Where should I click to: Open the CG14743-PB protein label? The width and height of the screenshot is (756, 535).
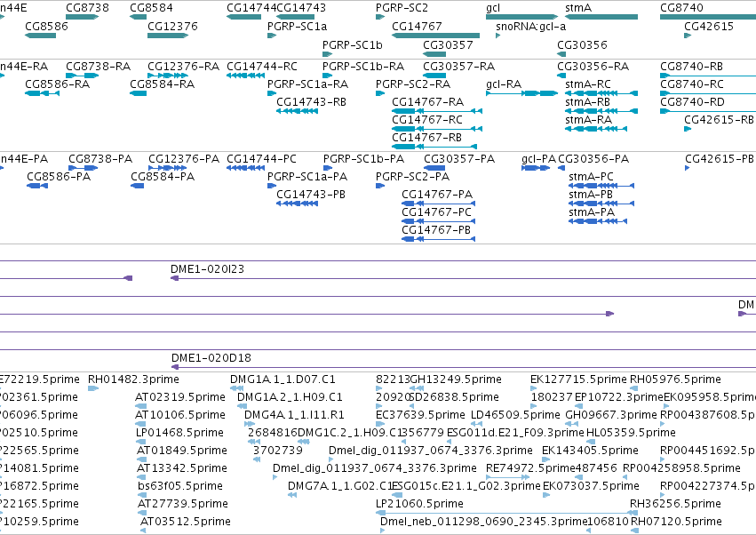point(311,195)
